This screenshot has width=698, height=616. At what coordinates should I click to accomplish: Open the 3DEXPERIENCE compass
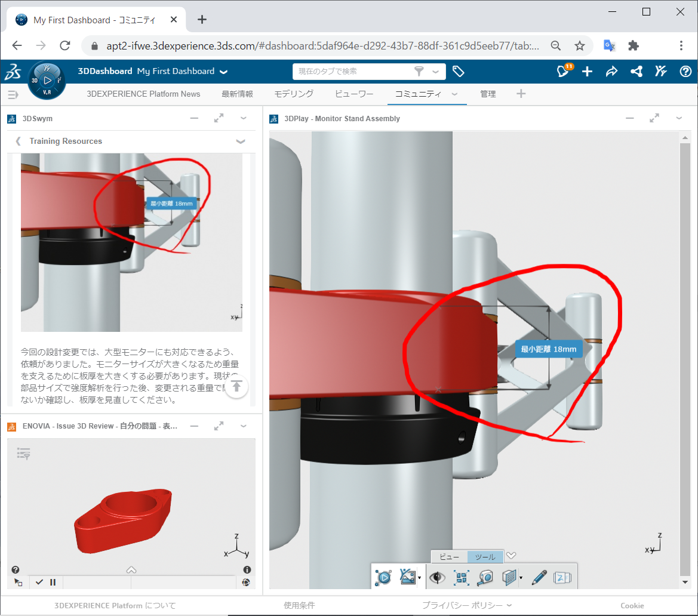(47, 81)
